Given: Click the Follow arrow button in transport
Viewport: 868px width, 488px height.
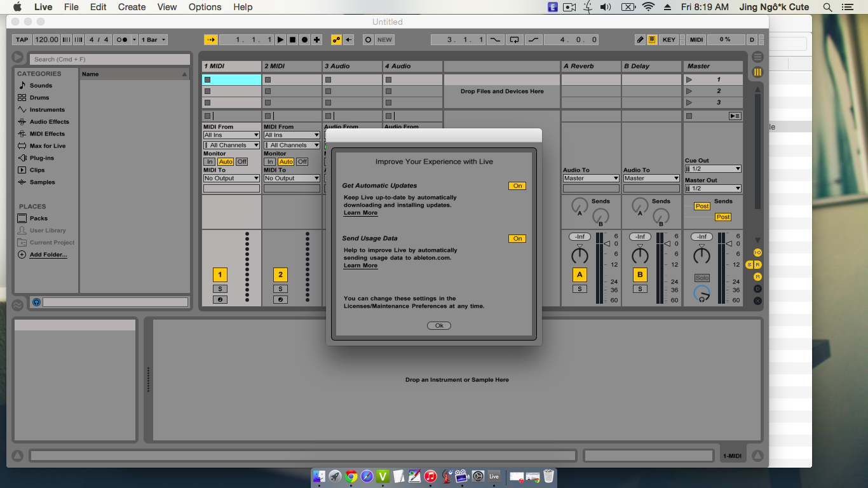Looking at the screenshot, I should [211, 39].
